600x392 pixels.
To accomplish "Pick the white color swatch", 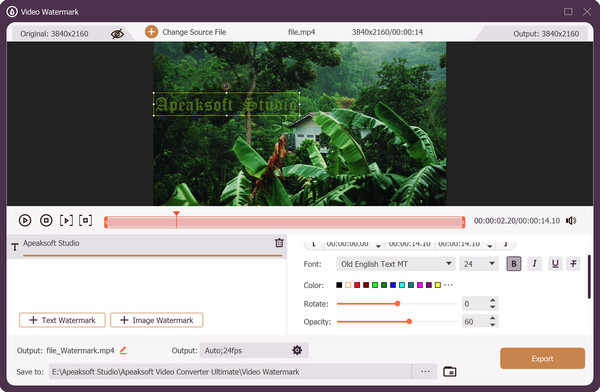I will coord(348,285).
